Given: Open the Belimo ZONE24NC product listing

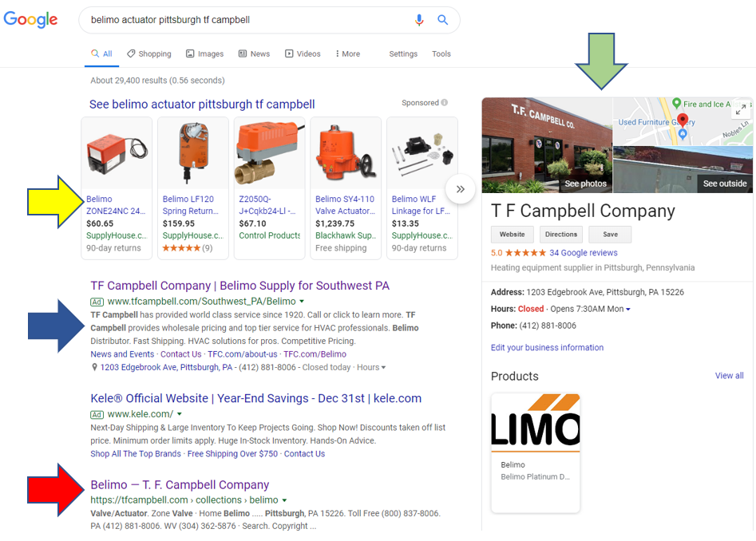Looking at the screenshot, I should tap(117, 188).
